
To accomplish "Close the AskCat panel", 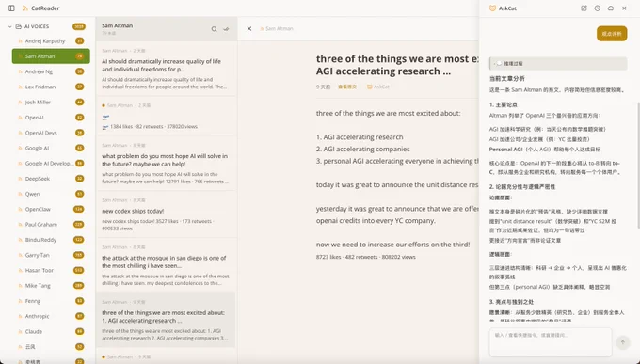I will click(x=624, y=8).
